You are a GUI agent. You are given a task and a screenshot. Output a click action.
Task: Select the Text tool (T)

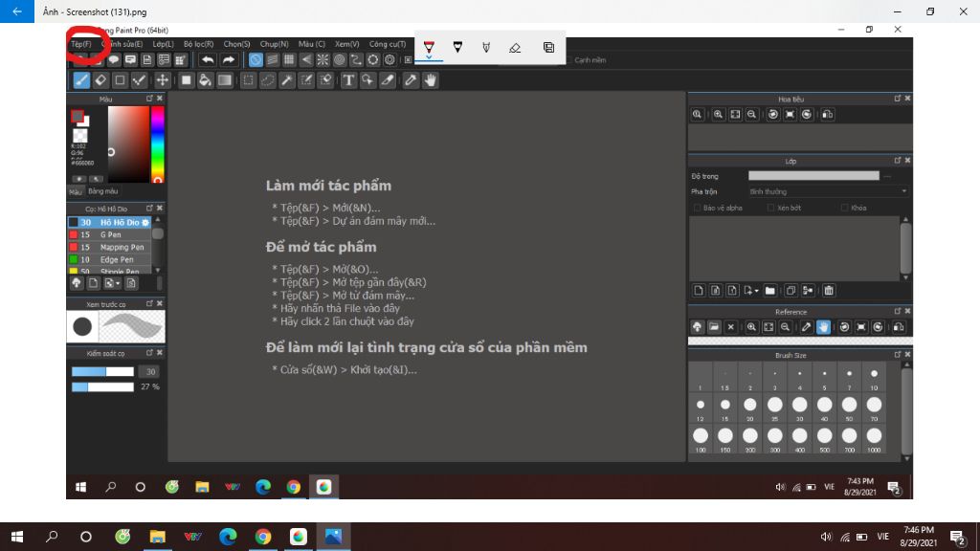pos(348,80)
